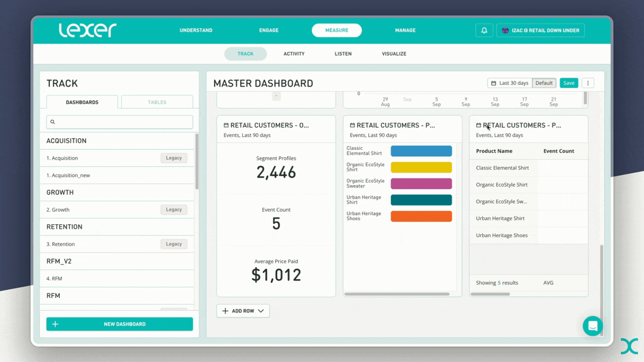Click the blue Classic Elemental Shirt bar
The image size is (644, 362).
(421, 151)
